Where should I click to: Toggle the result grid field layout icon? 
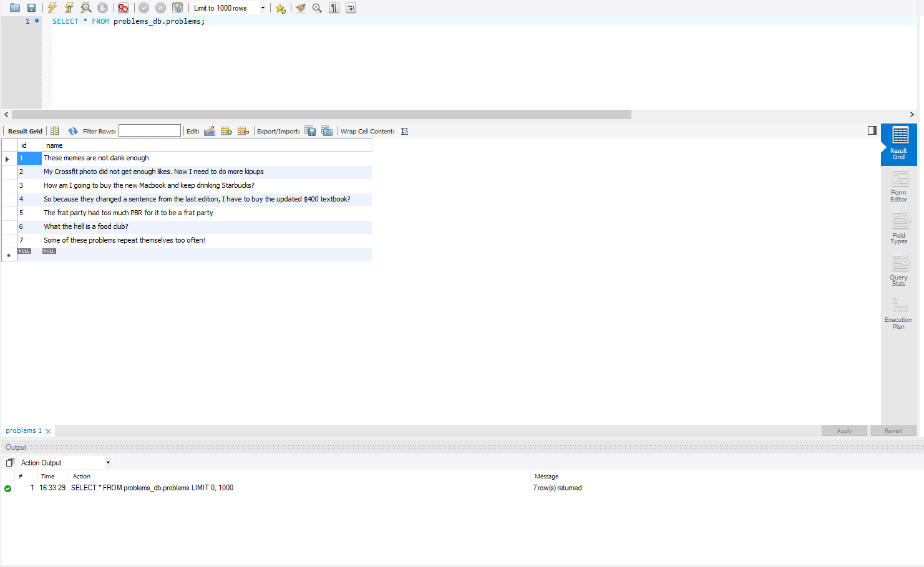pyautogui.click(x=55, y=131)
